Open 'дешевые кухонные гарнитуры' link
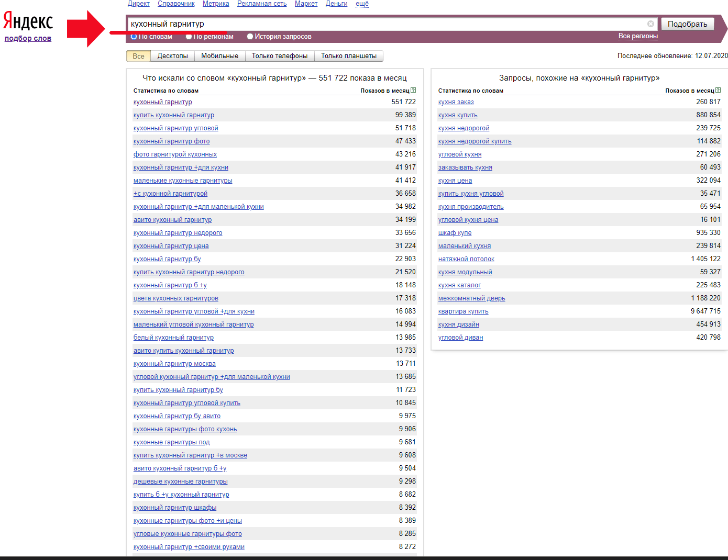Viewport: 728px width, 560px height. point(180,481)
